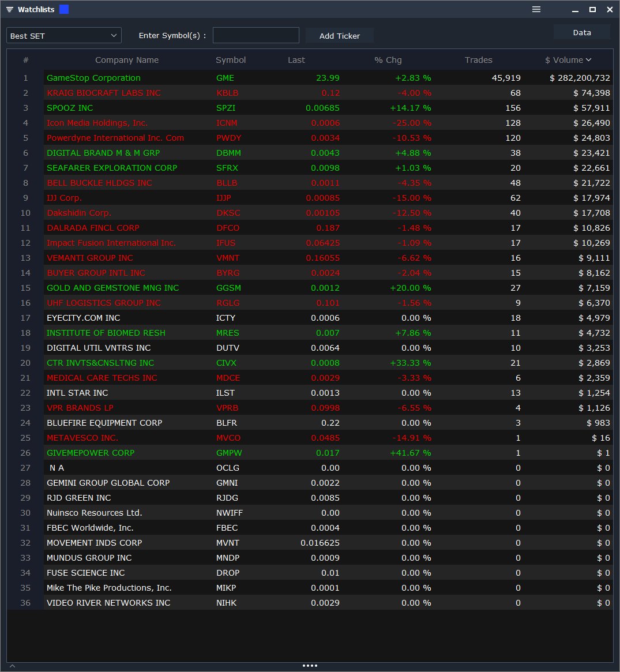
Task: Select BELL BUCKLE HLDGS INC
Action: [99, 183]
